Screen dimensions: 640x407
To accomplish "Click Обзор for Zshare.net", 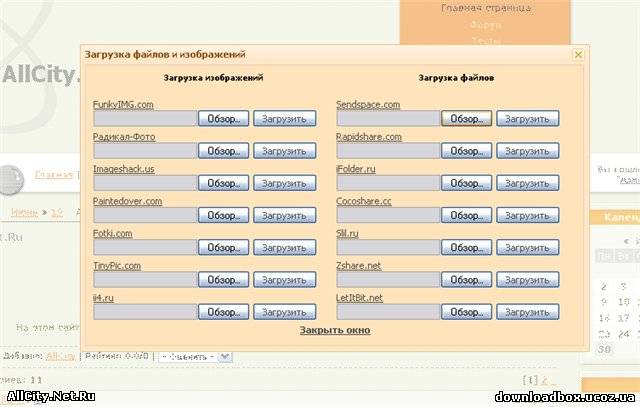I will 467,280.
